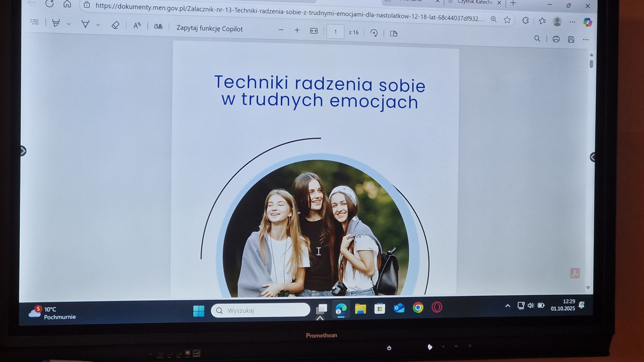Click the translate document icon
This screenshot has width=644, height=362.
tap(158, 26)
